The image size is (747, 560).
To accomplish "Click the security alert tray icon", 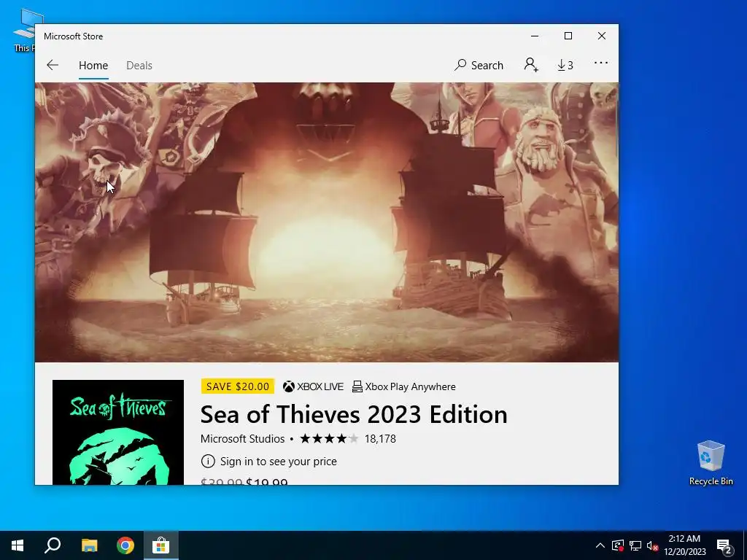I will pos(617,545).
